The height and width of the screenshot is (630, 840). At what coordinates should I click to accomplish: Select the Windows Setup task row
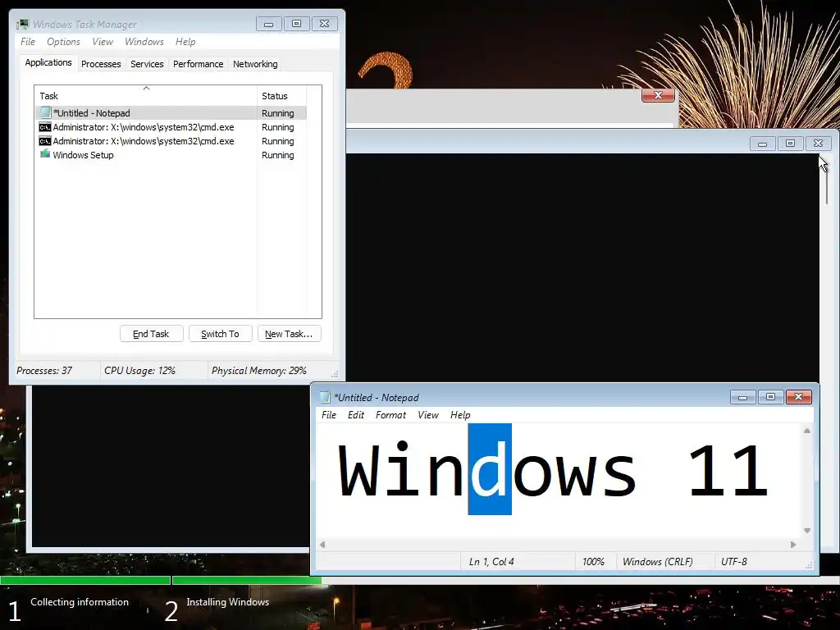point(171,155)
